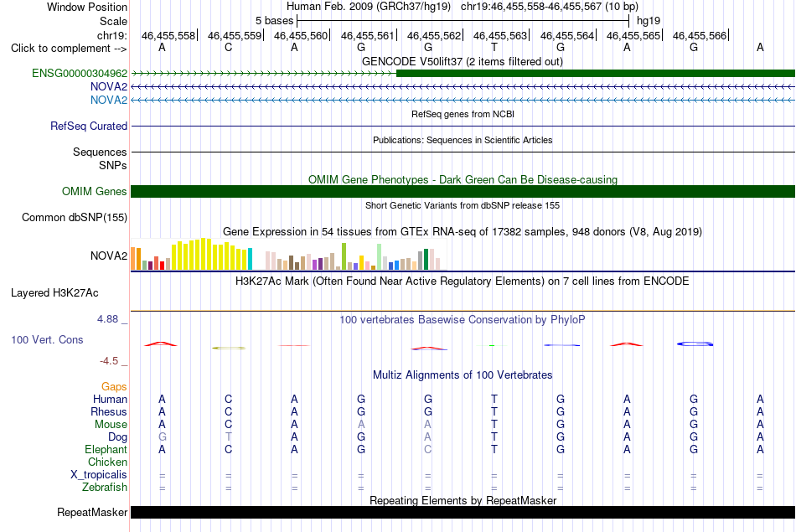Click the Human Feb. 2009 (GRCh37/hg19) text
796x532 pixels.
click(x=368, y=7)
